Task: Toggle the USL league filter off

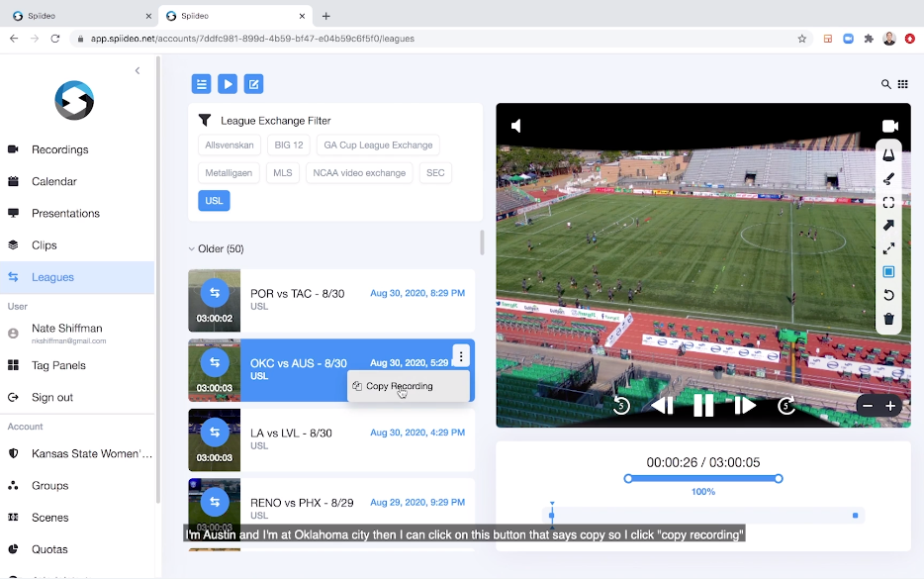Action: [214, 200]
